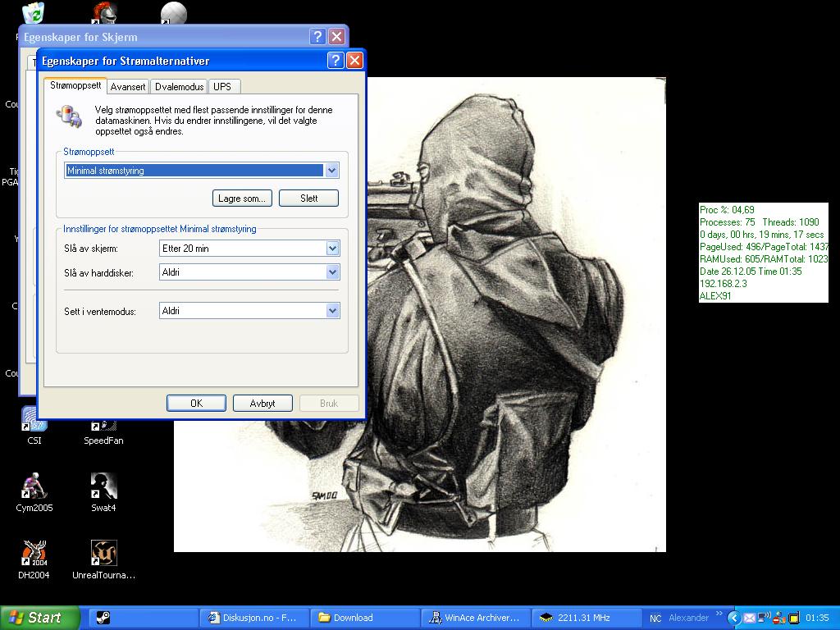Image resolution: width=840 pixels, height=630 pixels.
Task: Click the Bruk apply button
Action: coord(329,404)
